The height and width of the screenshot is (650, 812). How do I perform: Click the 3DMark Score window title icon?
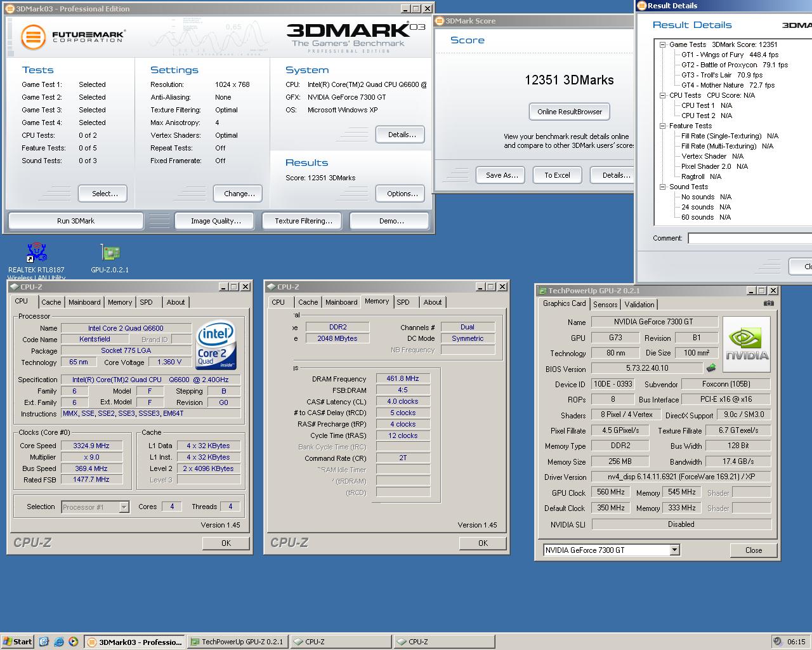pyautogui.click(x=440, y=21)
